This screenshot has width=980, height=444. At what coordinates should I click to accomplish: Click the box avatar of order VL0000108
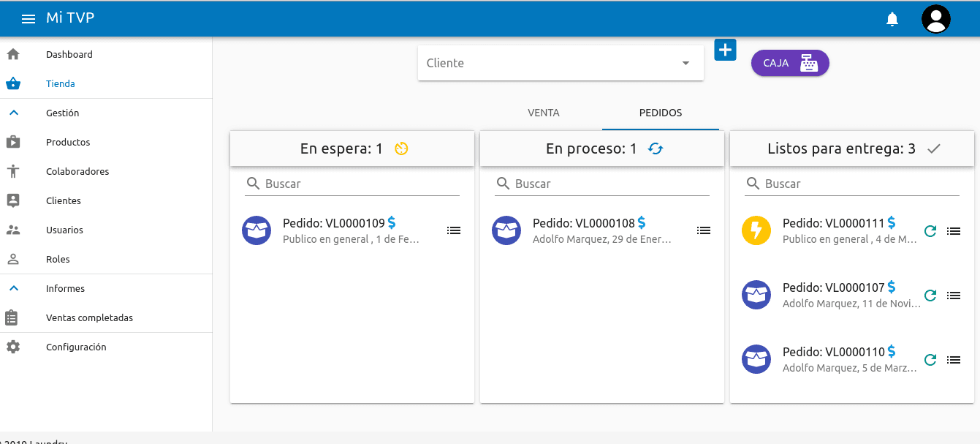(506, 230)
